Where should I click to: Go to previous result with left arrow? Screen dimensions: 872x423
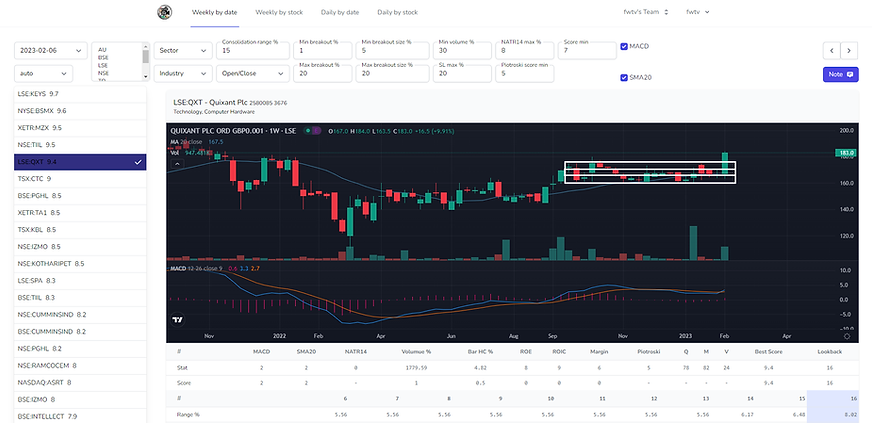tap(831, 51)
